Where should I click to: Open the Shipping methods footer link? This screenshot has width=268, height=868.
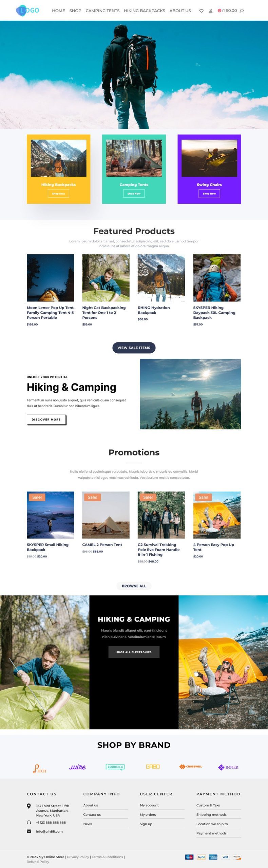tap(211, 814)
